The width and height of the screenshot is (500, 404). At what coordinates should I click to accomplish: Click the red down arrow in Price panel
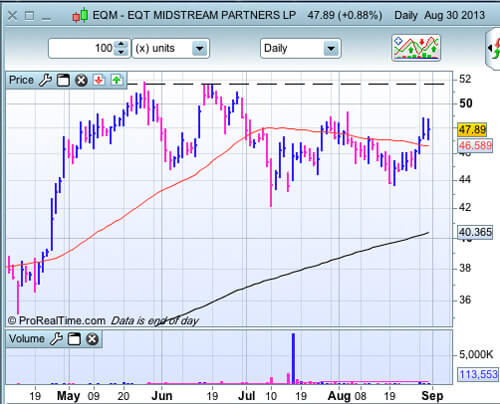click(99, 80)
